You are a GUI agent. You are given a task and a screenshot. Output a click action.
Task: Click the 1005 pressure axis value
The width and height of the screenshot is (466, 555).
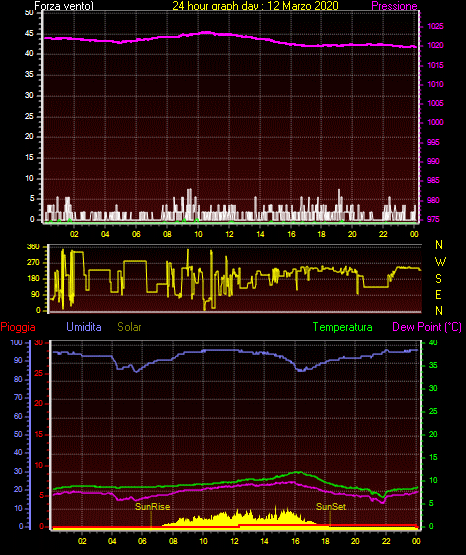pyautogui.click(x=435, y=103)
